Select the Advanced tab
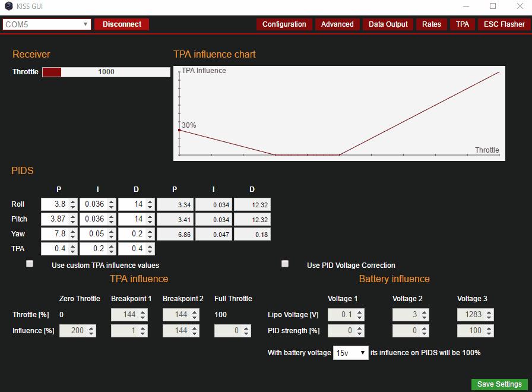 [x=337, y=24]
